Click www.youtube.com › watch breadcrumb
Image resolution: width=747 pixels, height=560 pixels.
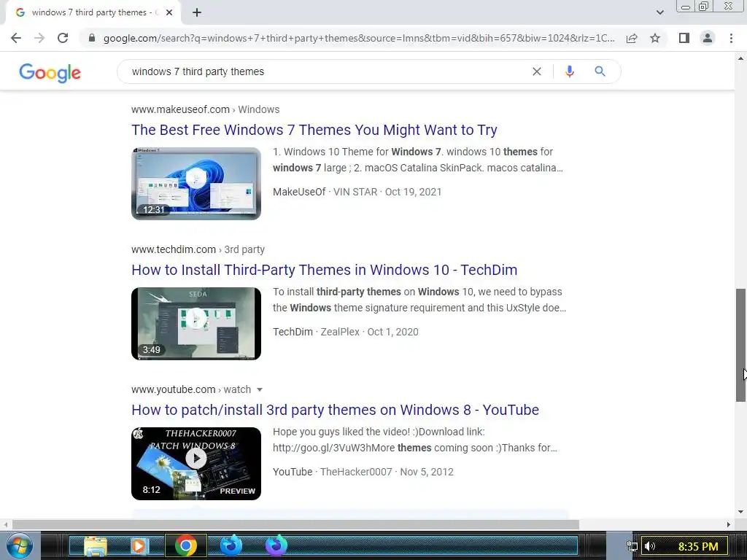(x=191, y=389)
